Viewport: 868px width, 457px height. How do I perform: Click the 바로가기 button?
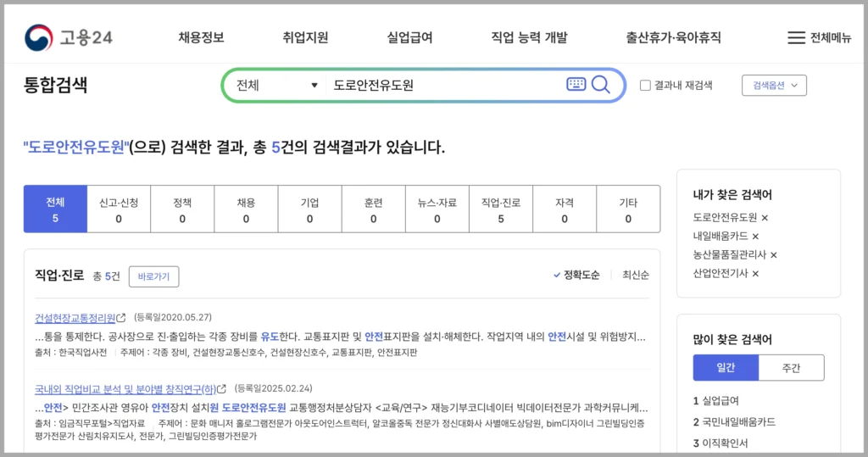pos(153,276)
